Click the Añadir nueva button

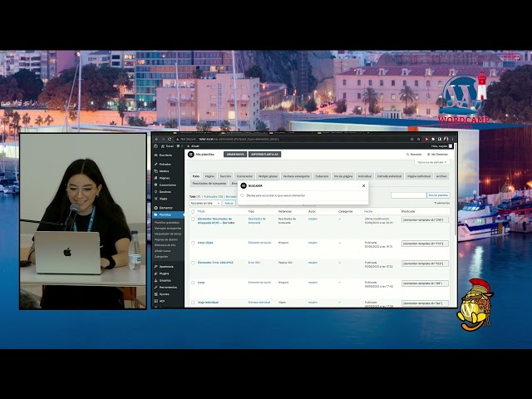[234, 155]
